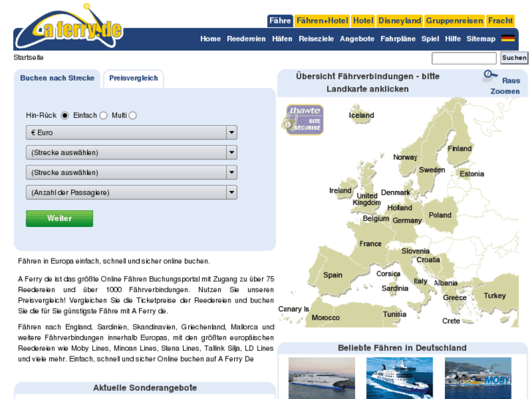Click the German flag language icon
Viewport: 532px width, 399px height.
tap(508, 38)
